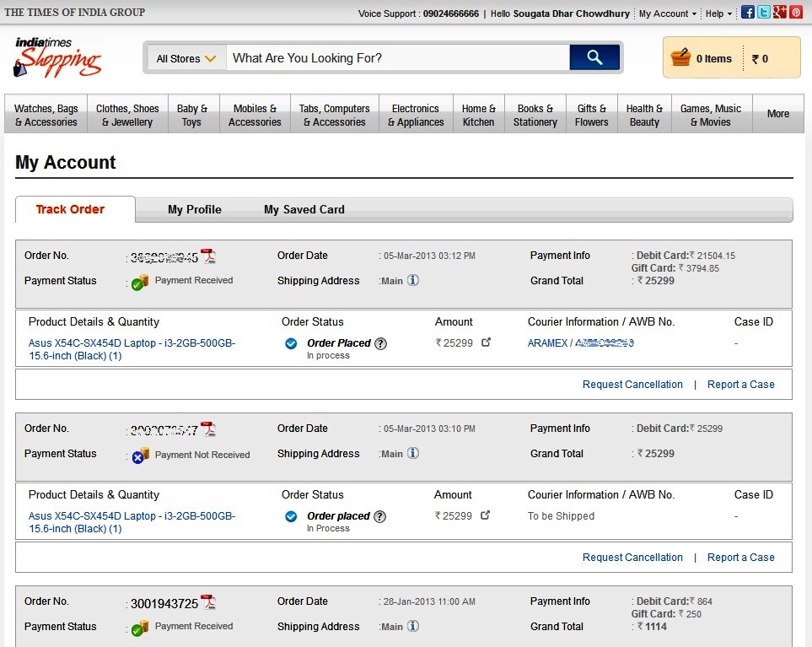Click Payment Received icon for order 3001943725
The width and height of the screenshot is (812, 647).
pyautogui.click(x=140, y=628)
